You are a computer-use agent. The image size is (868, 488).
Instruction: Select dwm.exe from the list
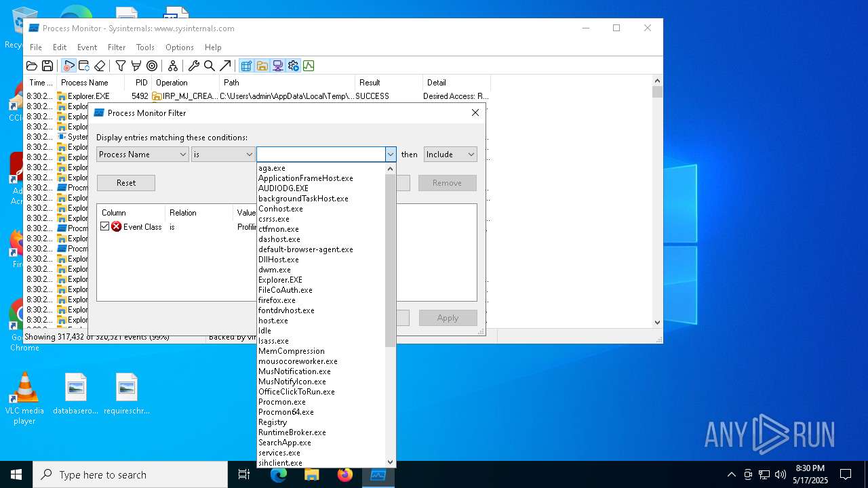point(321,270)
